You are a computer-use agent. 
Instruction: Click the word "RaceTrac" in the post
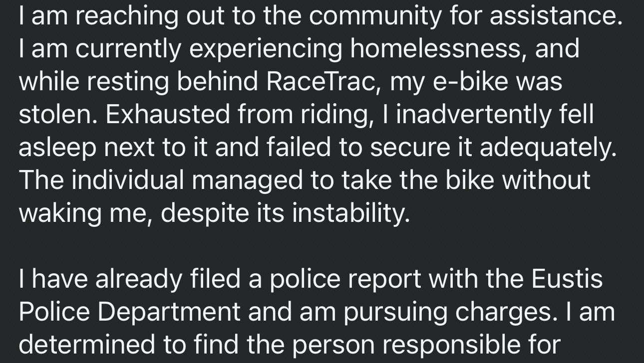(321, 82)
